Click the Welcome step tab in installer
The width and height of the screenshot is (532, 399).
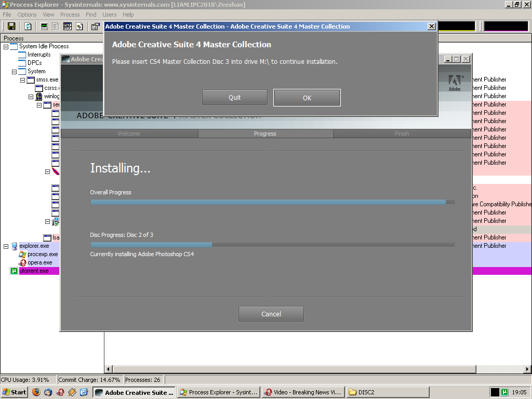(129, 134)
